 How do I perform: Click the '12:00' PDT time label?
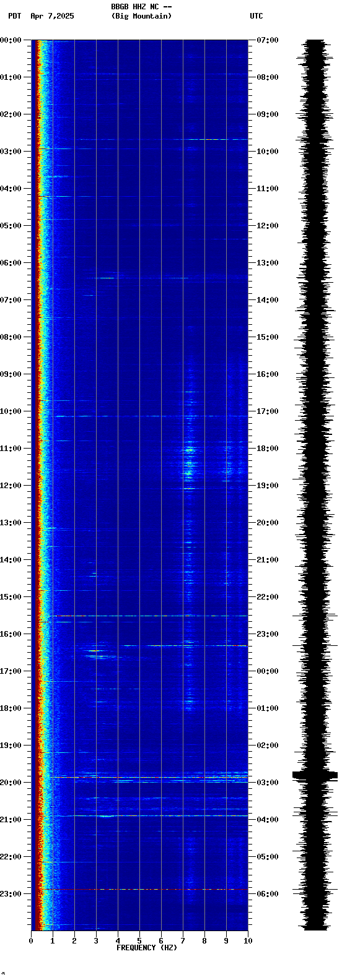11,486
